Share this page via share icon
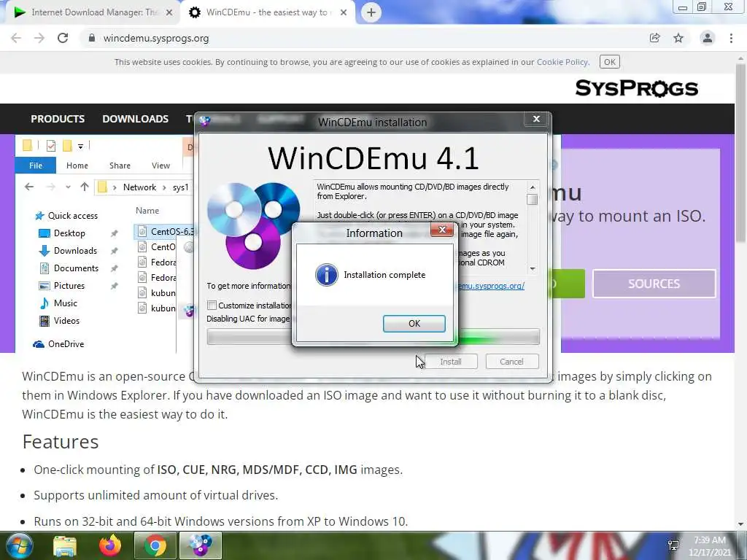The width and height of the screenshot is (747, 560). (x=654, y=38)
